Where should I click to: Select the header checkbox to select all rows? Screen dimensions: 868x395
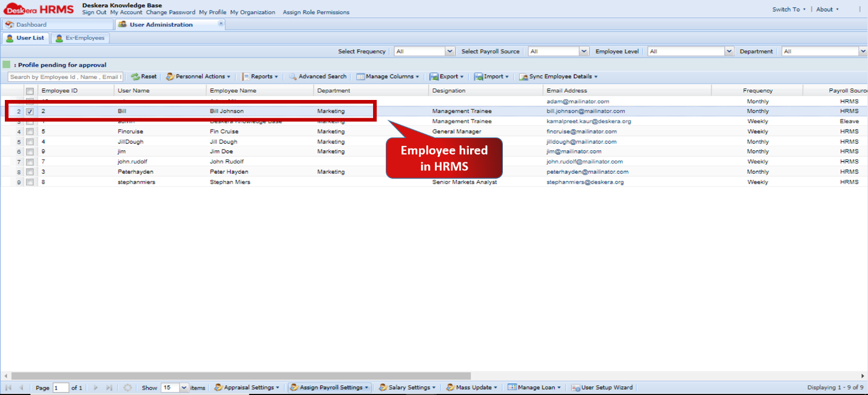click(x=30, y=90)
